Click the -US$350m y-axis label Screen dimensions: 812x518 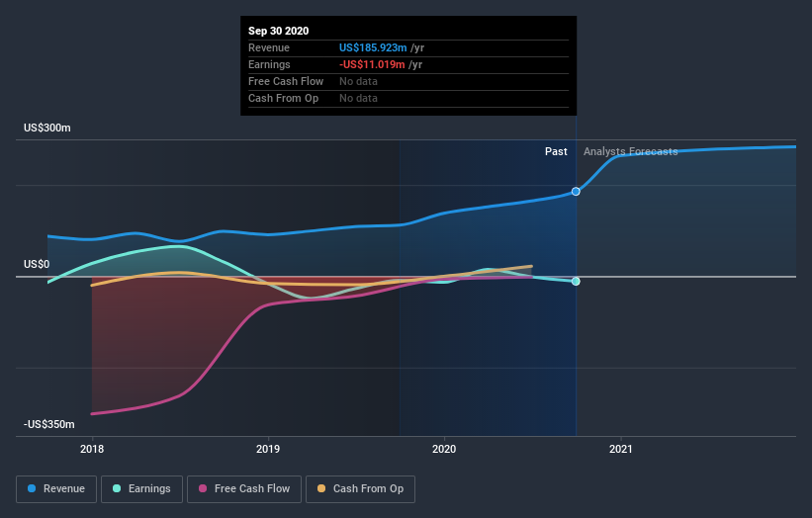pos(49,424)
